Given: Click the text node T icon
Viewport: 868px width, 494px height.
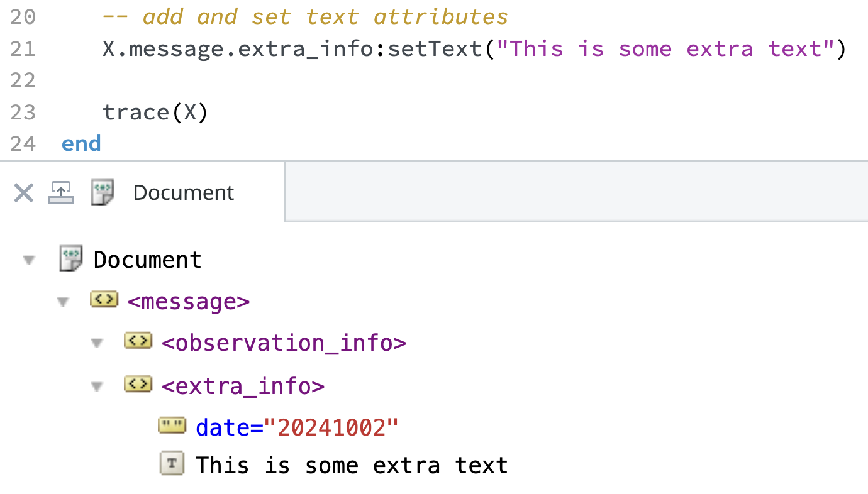Looking at the screenshot, I should [x=172, y=464].
